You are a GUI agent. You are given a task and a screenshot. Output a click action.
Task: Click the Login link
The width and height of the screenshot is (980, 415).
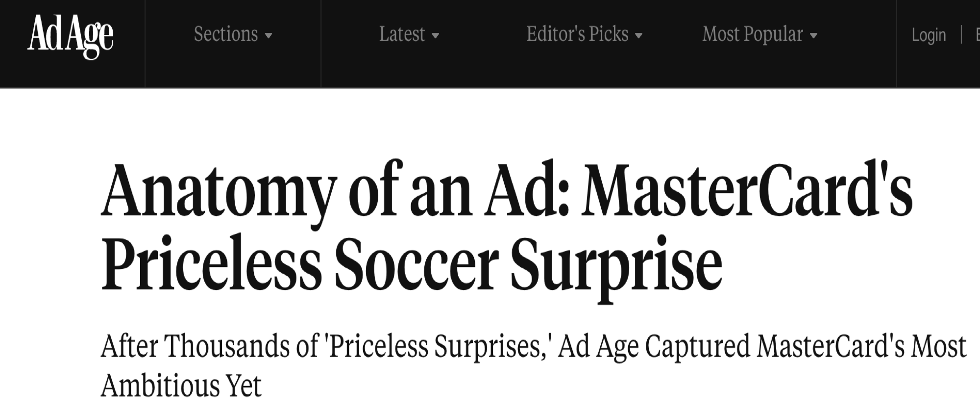pos(929,35)
